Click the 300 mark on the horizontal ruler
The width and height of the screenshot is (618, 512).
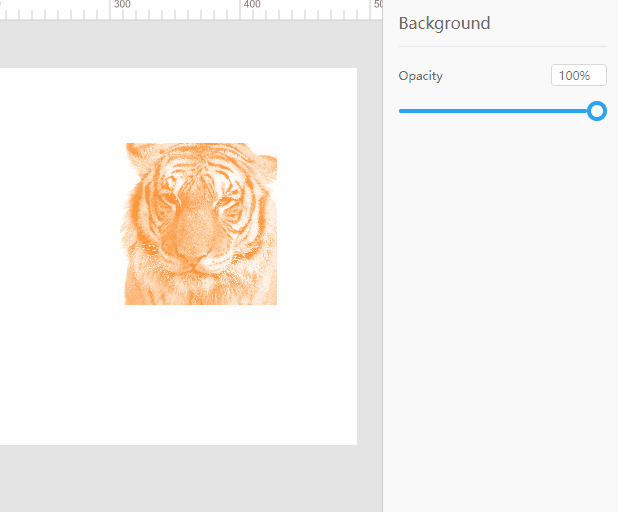pyautogui.click(x=122, y=5)
